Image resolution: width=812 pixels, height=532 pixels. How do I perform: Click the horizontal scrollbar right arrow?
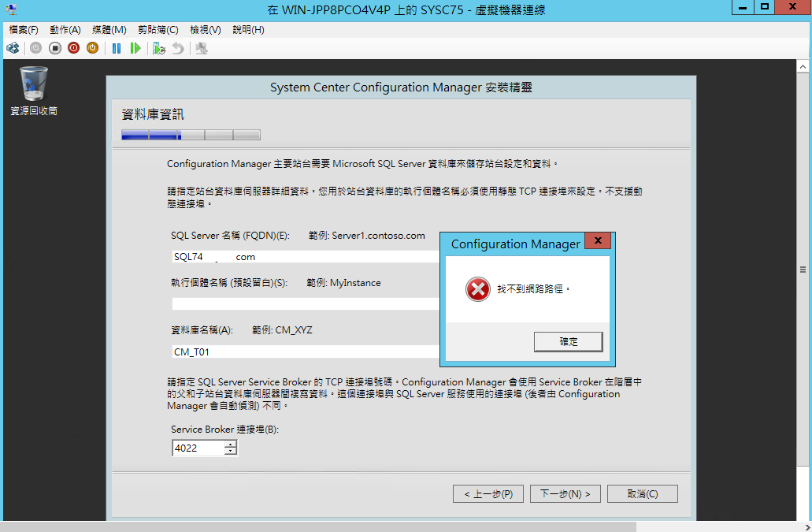[x=806, y=527]
